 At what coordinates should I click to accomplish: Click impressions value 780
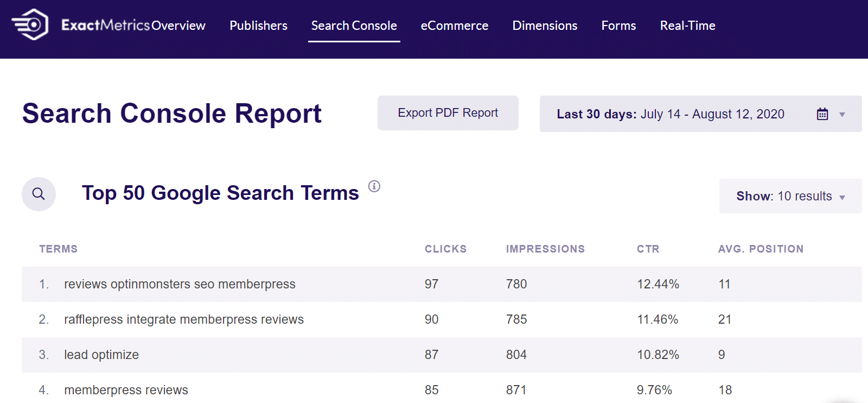(x=516, y=284)
